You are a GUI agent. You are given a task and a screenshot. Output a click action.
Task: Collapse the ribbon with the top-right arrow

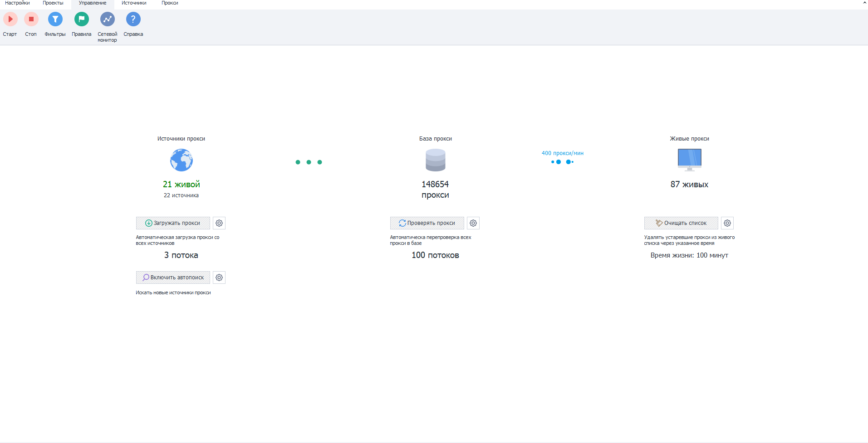pos(864,3)
